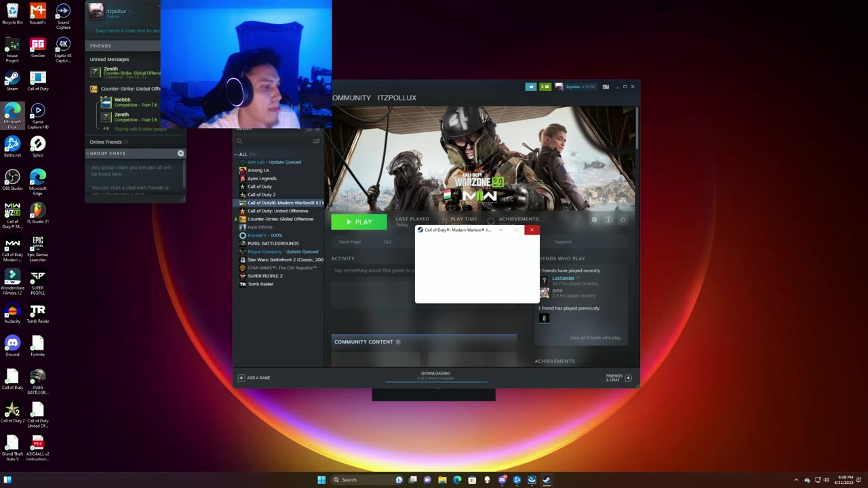Select the Tomb Raider desktop shortcut
868x488 pixels.
tap(38, 313)
